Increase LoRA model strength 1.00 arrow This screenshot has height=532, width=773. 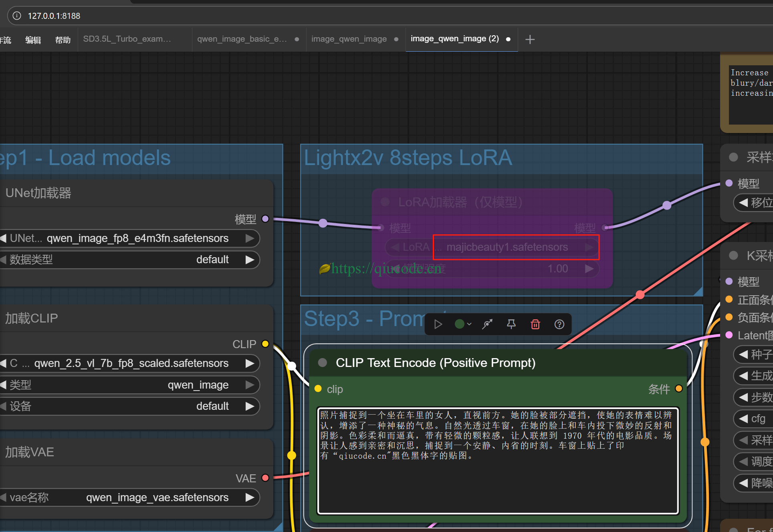[589, 268]
